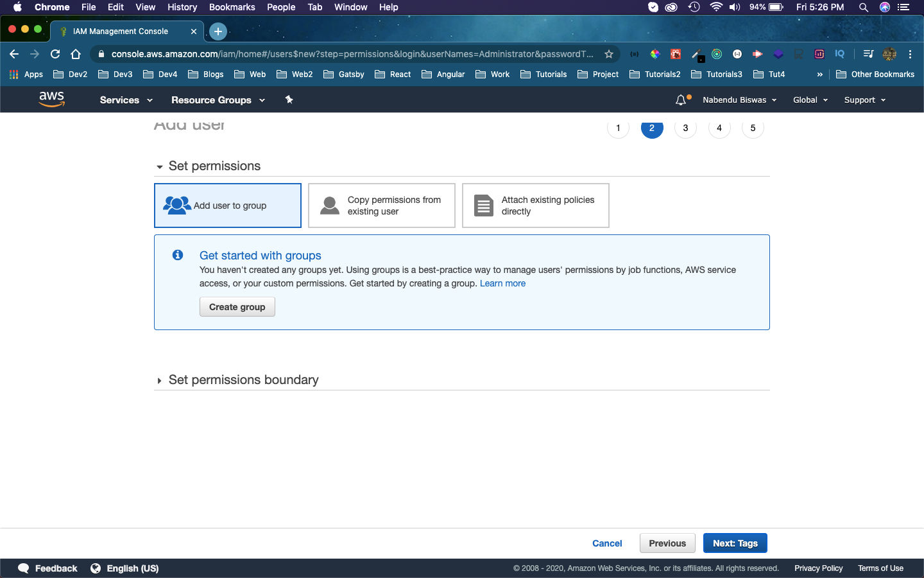Click step 4 indicator
The image size is (924, 578).
[719, 128]
